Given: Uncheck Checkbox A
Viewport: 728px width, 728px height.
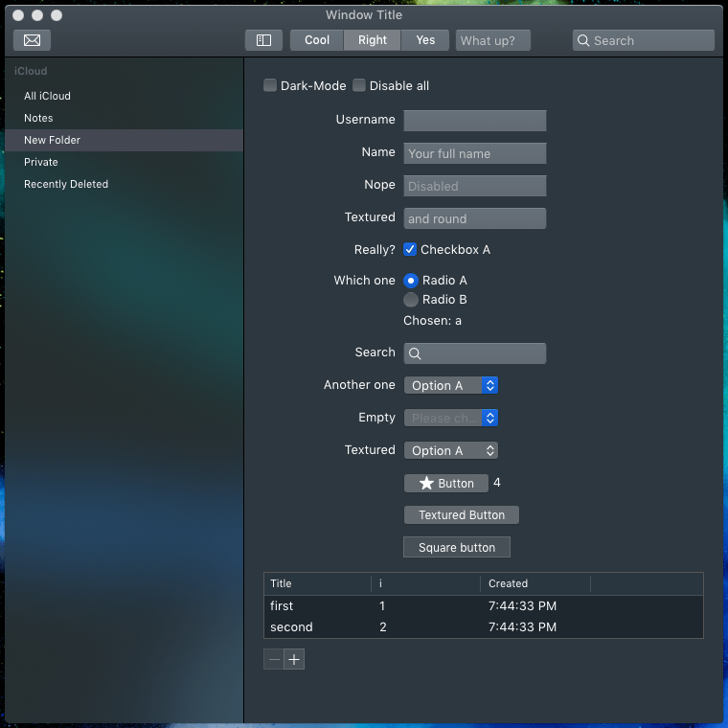Looking at the screenshot, I should (410, 249).
